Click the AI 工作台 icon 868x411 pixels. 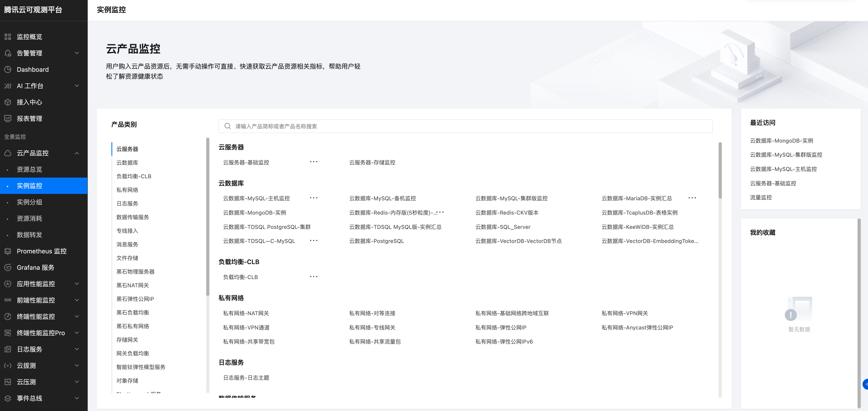(x=8, y=86)
